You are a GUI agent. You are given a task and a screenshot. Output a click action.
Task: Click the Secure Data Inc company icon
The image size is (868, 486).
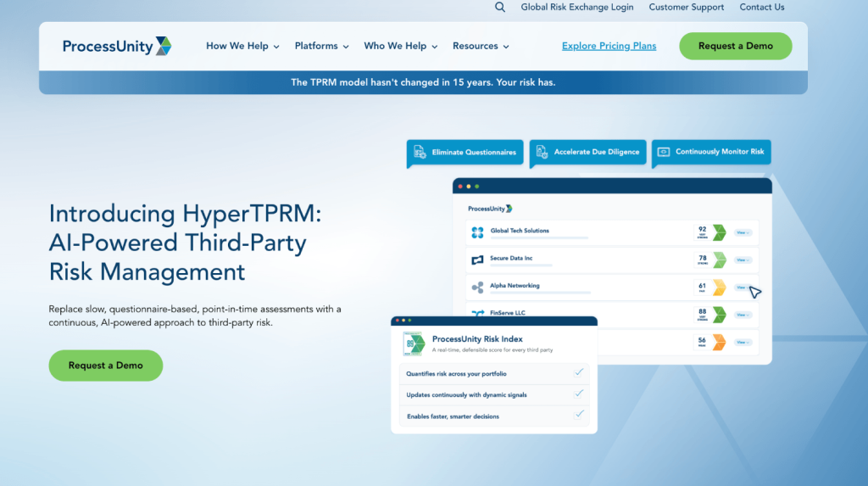tap(477, 260)
